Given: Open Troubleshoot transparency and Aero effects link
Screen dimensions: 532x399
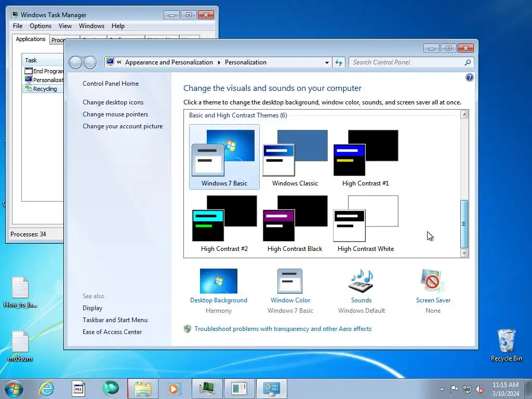Looking at the screenshot, I should [x=283, y=329].
